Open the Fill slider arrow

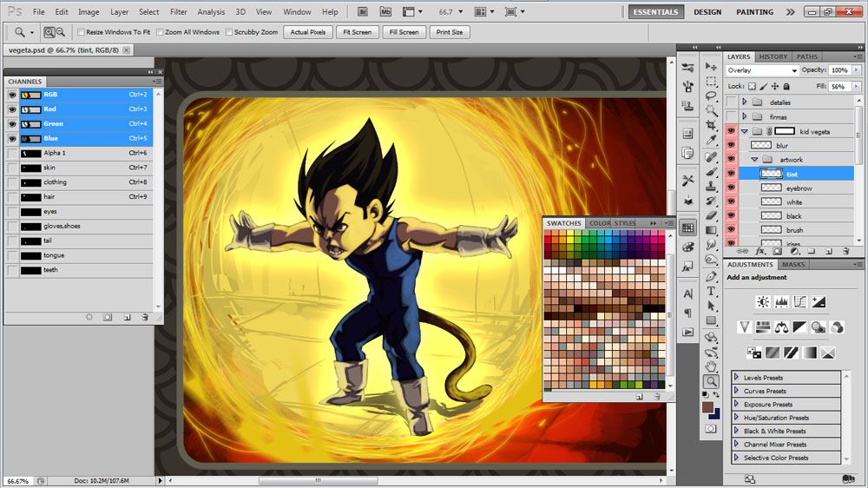point(857,87)
